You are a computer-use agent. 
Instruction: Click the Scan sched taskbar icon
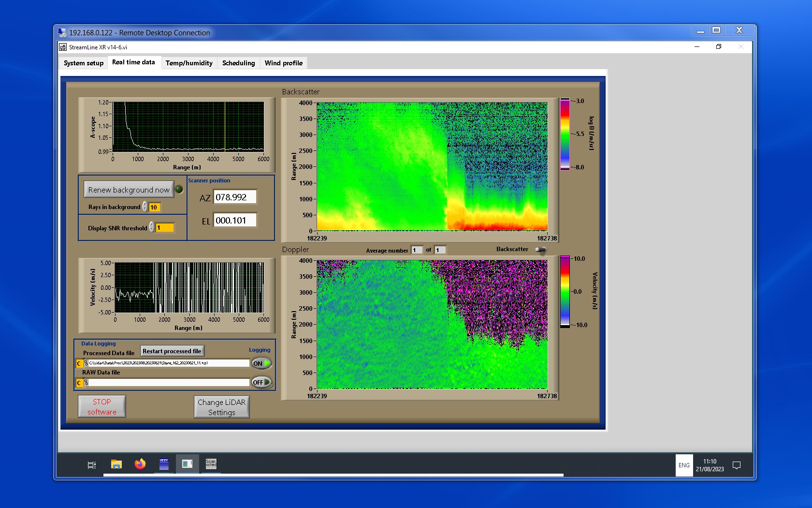click(211, 464)
